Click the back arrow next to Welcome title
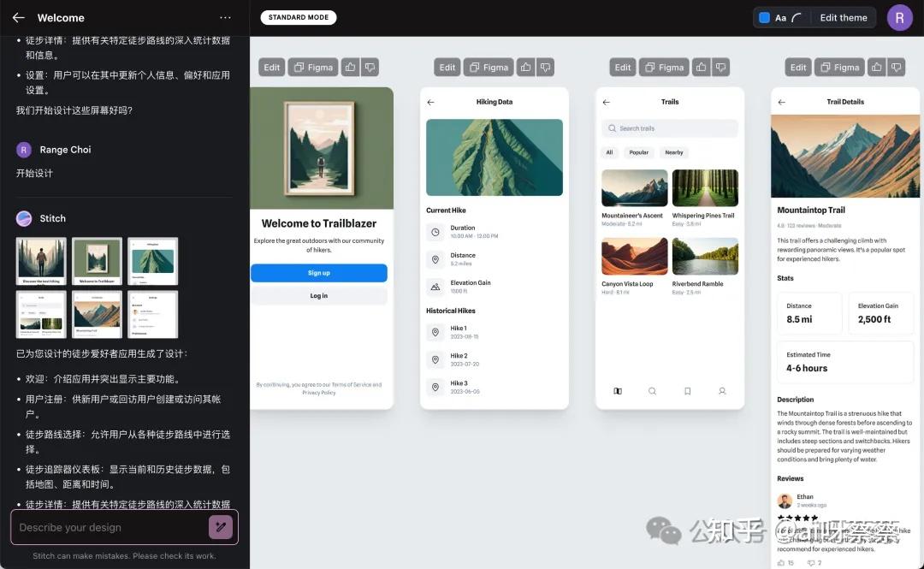This screenshot has height=569, width=924. (x=17, y=17)
